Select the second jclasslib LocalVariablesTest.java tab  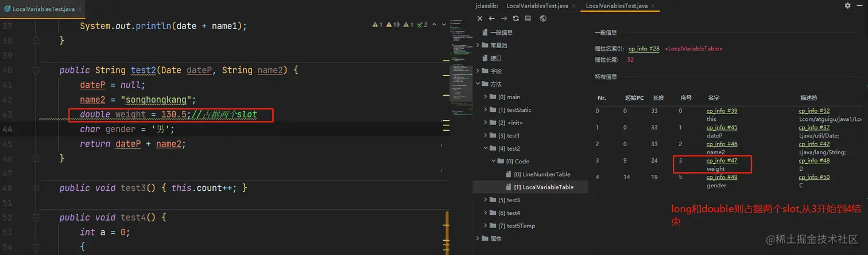click(x=617, y=6)
